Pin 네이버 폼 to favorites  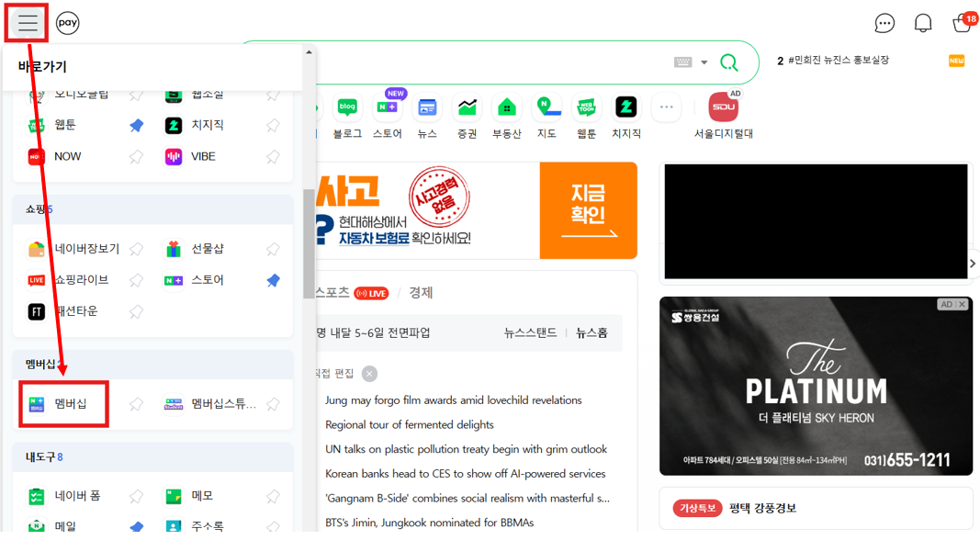tap(136, 496)
